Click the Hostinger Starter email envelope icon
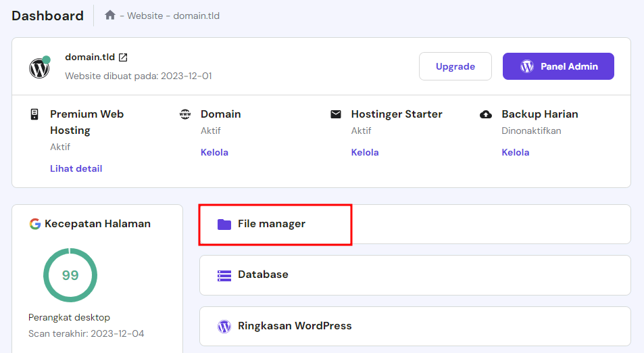644x353 pixels. point(336,114)
